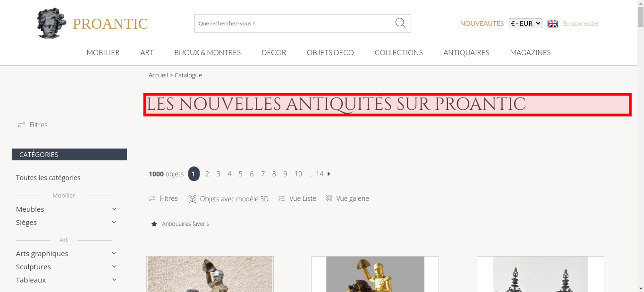Click the Que recherchez-vous search field
The image size is (644, 292).
[295, 23]
